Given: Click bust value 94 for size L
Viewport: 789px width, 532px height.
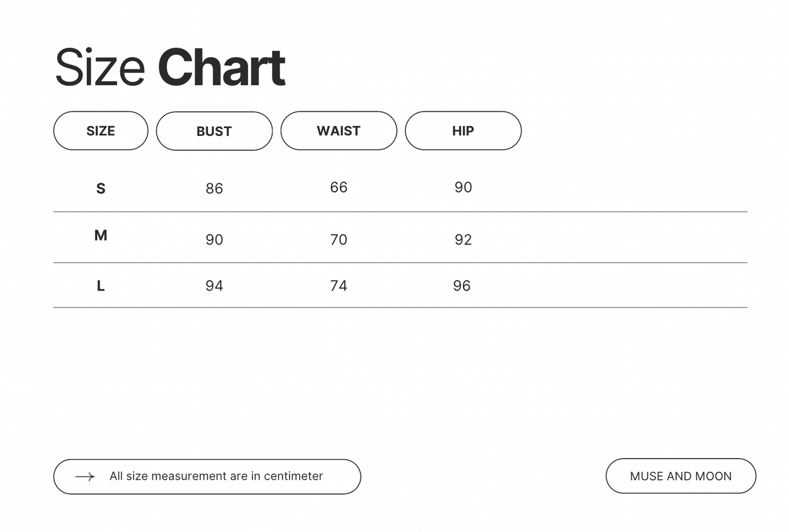Looking at the screenshot, I should tap(214, 286).
